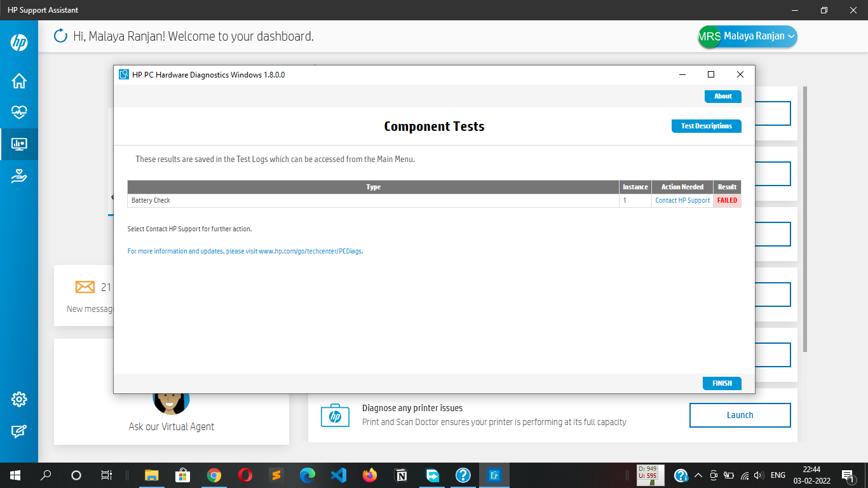868x488 pixels.
Task: Open the volume control in the system tray
Action: click(x=758, y=475)
